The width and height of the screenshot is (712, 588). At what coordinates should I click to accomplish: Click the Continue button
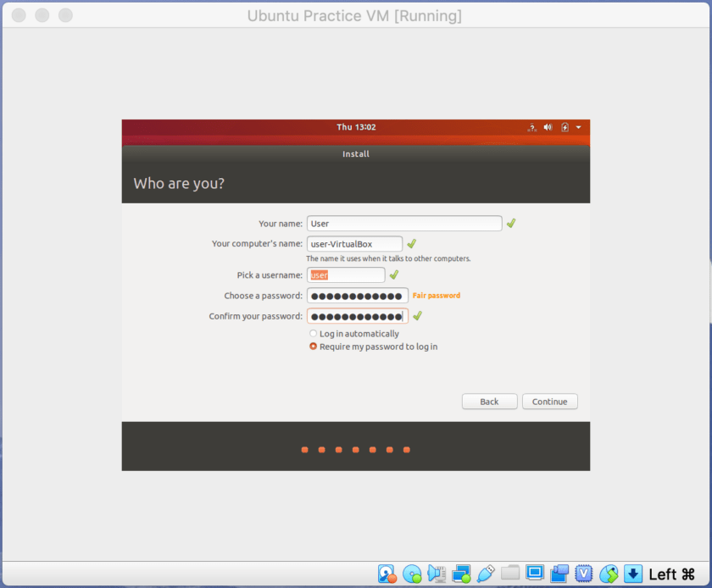coord(550,402)
